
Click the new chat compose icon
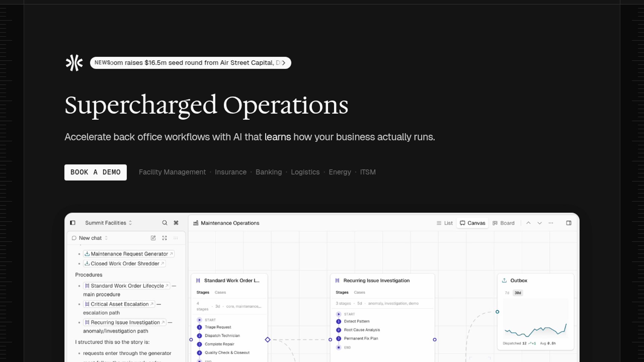pyautogui.click(x=153, y=238)
